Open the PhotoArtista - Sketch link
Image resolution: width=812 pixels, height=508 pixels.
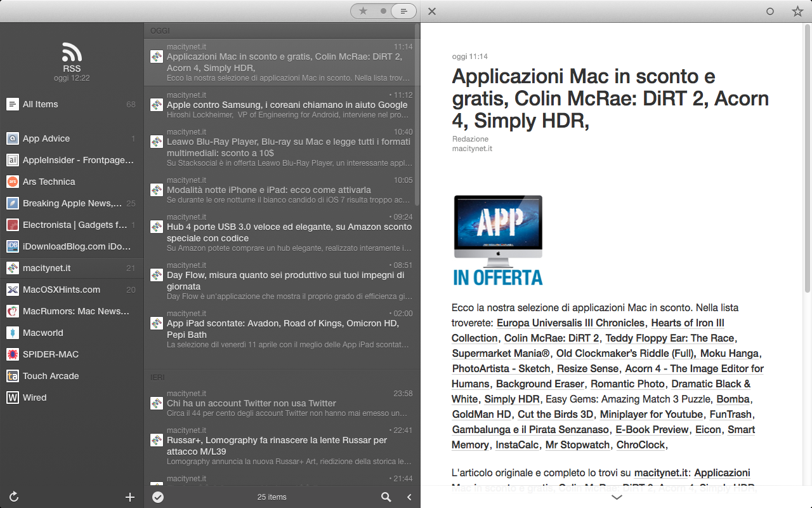(501, 368)
